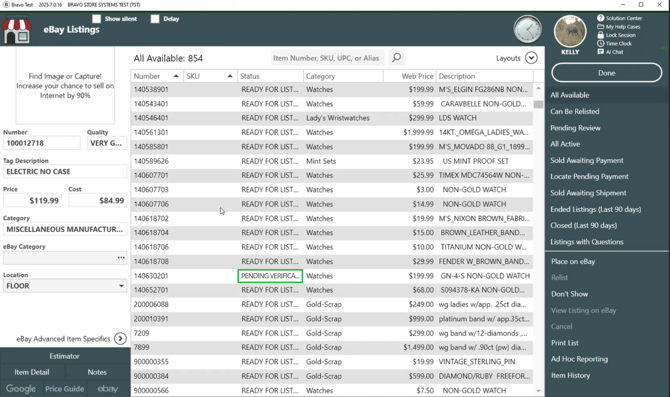The width and height of the screenshot is (670, 397).
Task: Click the Done button
Action: [607, 73]
